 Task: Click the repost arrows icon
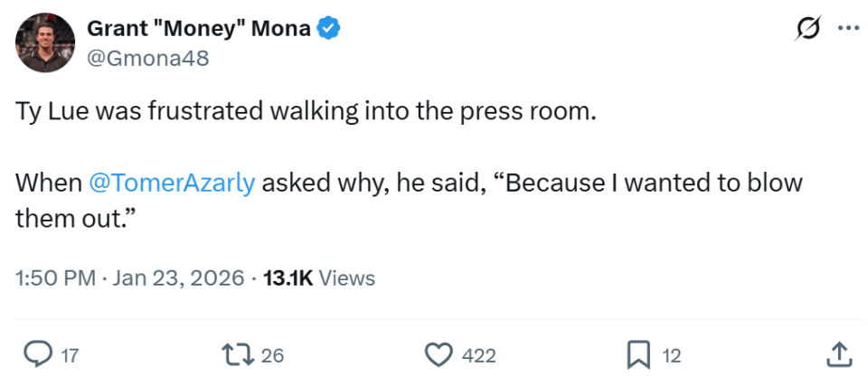[x=238, y=355]
